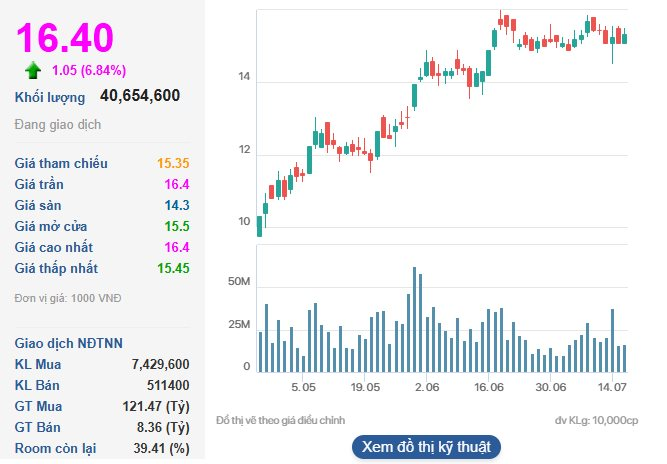Viewport: 667px width, 464px height.
Task: Click the Giá trần label
Action: coord(41,184)
